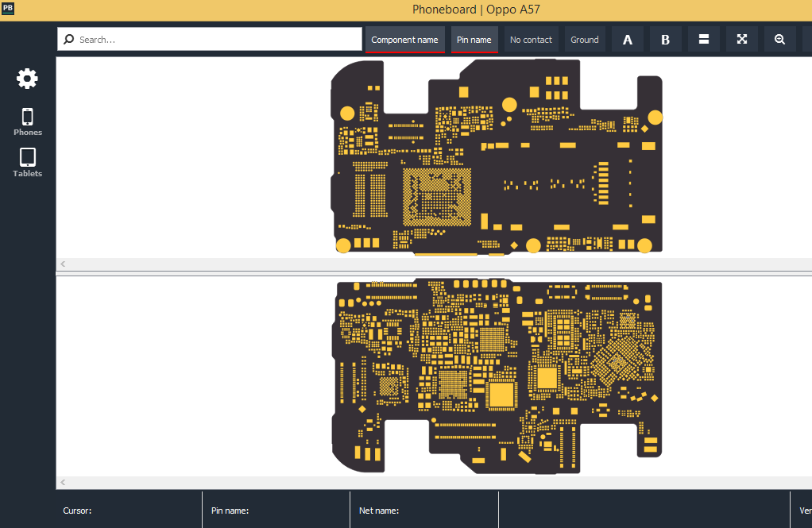The width and height of the screenshot is (812, 528).
Task: Click top board view's left scroll arrow
Action: point(63,264)
